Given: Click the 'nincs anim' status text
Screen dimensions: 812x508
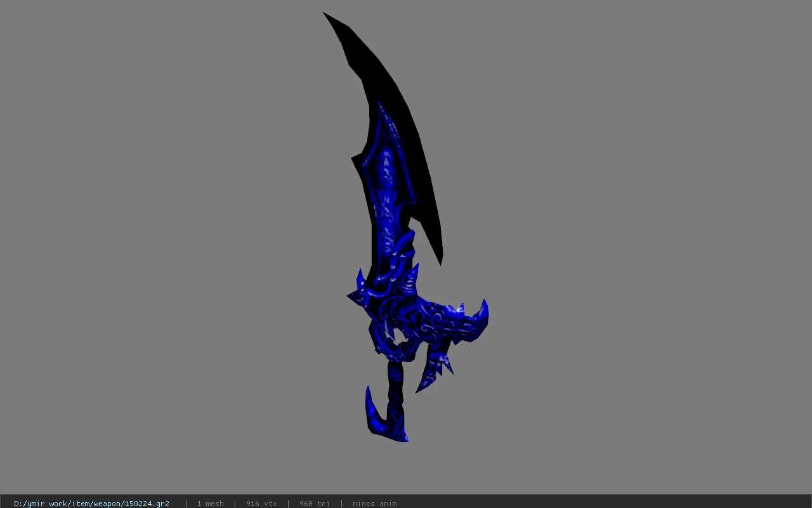Looking at the screenshot, I should coord(375,504).
